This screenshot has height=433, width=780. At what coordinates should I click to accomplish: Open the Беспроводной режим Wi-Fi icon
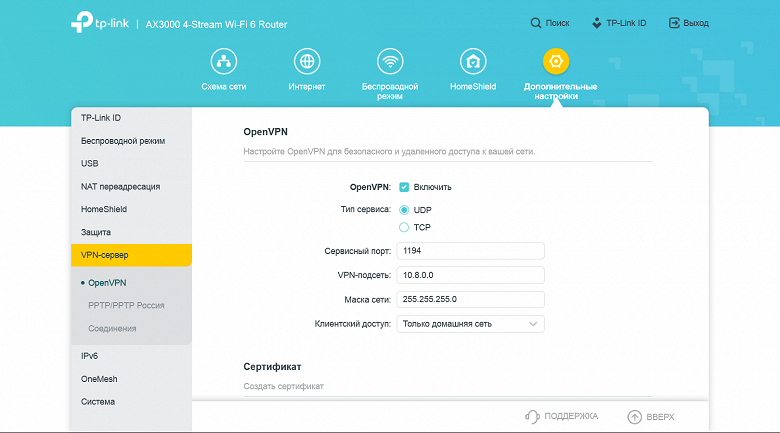[x=390, y=61]
